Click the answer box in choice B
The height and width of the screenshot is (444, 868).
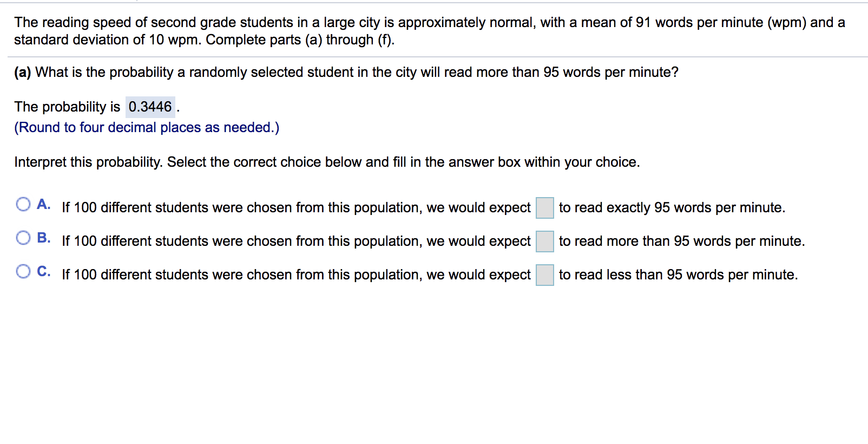click(544, 241)
